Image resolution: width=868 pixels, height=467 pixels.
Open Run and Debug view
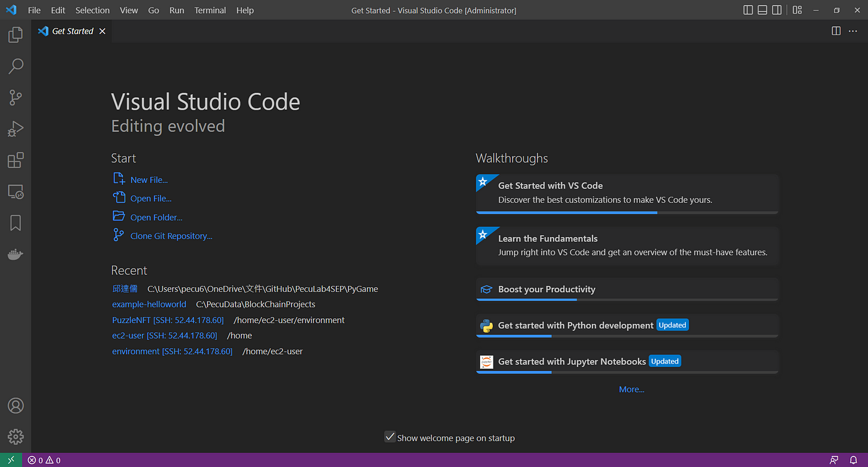[x=15, y=128]
